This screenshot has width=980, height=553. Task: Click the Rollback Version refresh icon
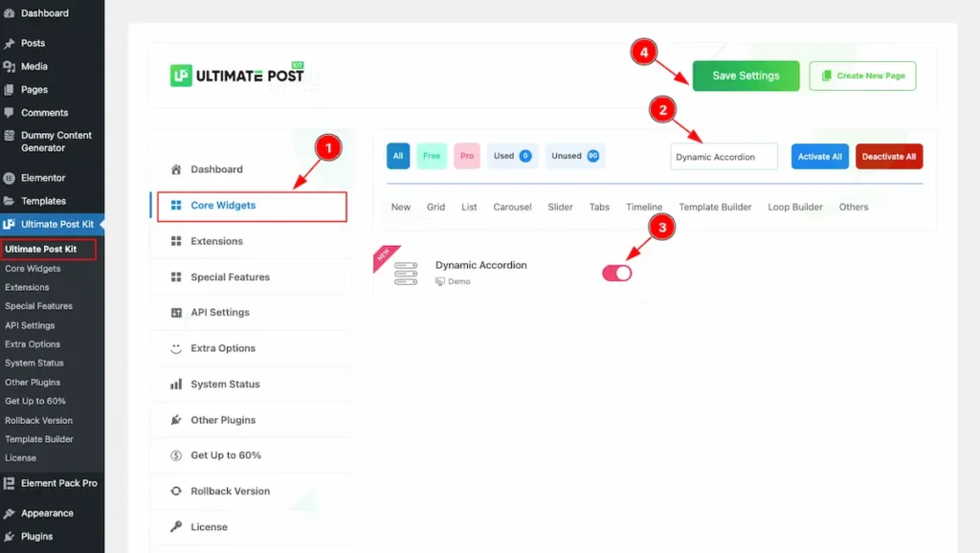pos(176,491)
